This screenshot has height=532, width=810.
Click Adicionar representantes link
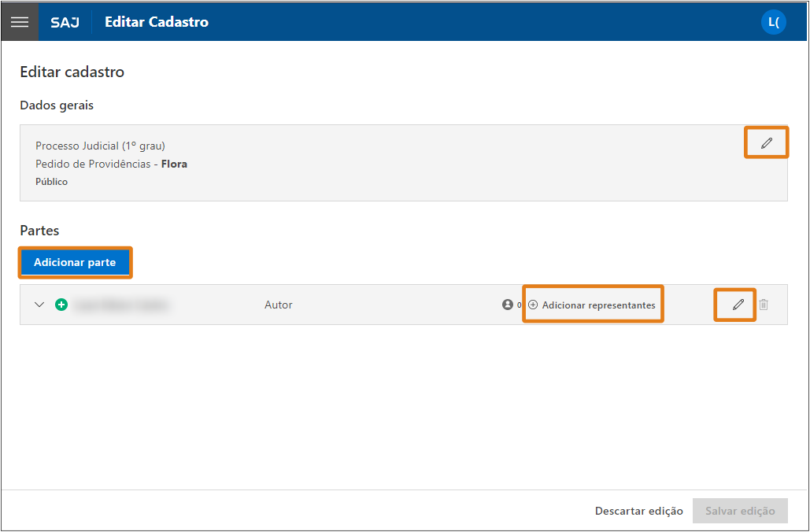point(593,305)
